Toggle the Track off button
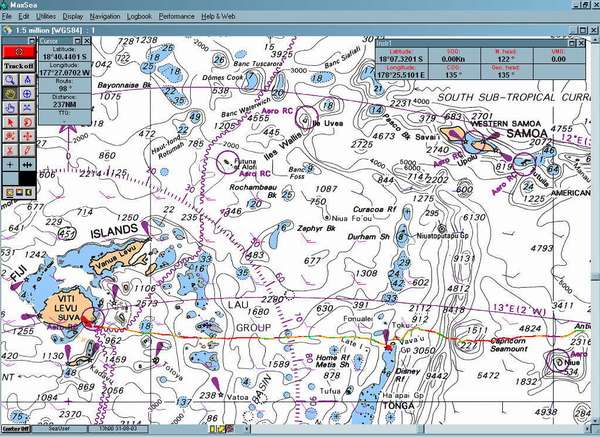Image resolution: width=600 pixels, height=437 pixels. (x=19, y=66)
